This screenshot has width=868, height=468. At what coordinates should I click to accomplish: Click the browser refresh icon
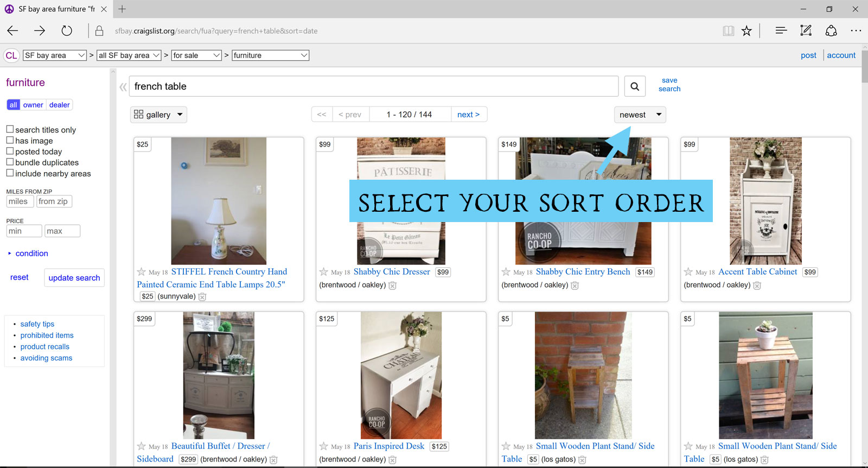tap(67, 31)
